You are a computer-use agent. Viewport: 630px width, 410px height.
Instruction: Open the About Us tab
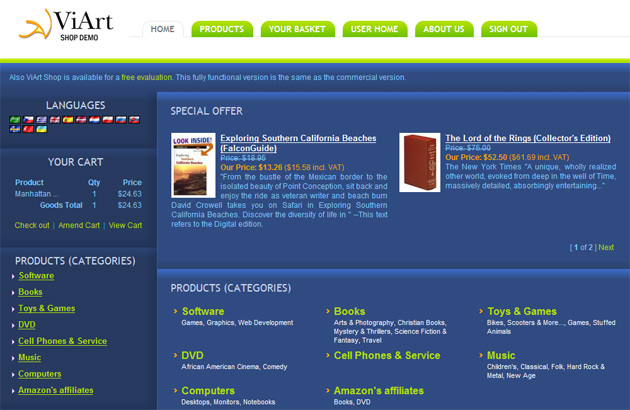[444, 29]
